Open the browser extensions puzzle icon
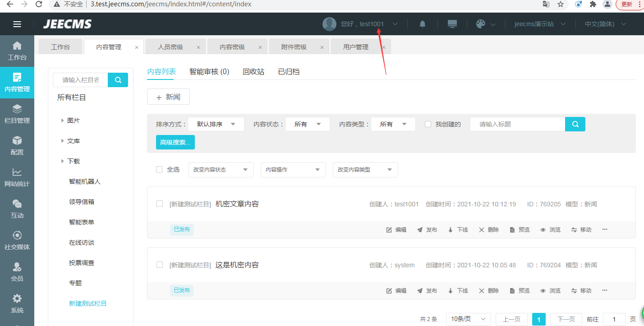Screen dimensions: 644x326 pos(593,4)
